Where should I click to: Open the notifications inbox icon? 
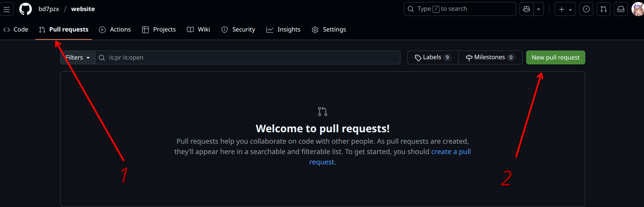click(x=621, y=9)
